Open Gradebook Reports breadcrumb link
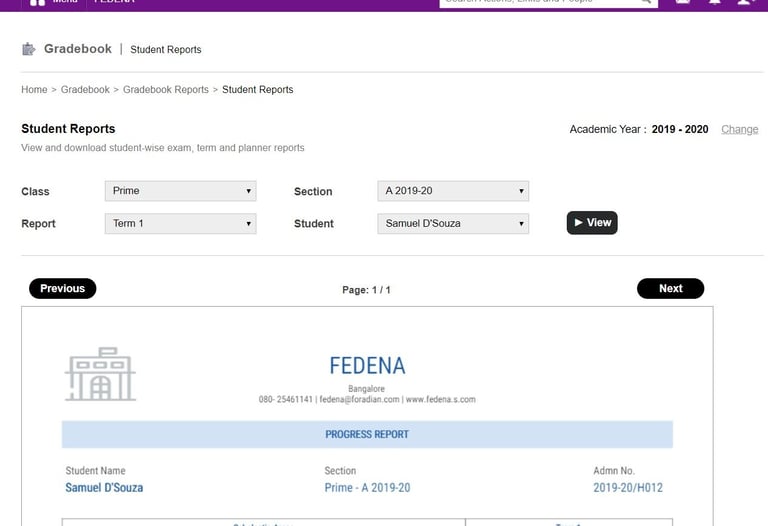The width and height of the screenshot is (768, 526). pos(166,90)
